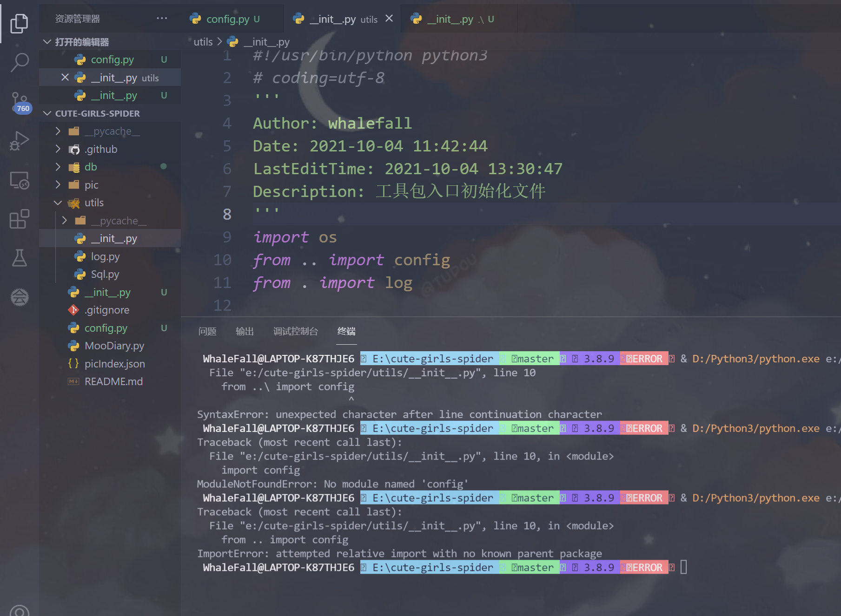Expand the .github folder
The image size is (841, 616).
(58, 149)
